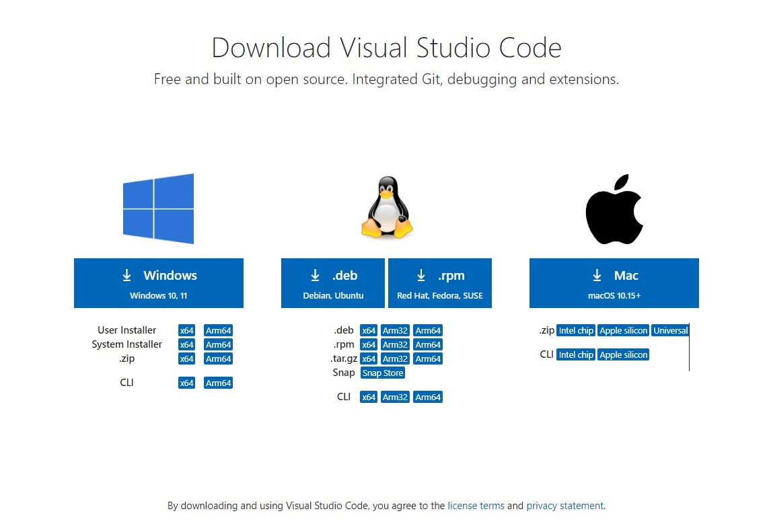Screen dimensions: 769x532
Task: Get Windows System Installer Arm64
Action: pos(218,345)
